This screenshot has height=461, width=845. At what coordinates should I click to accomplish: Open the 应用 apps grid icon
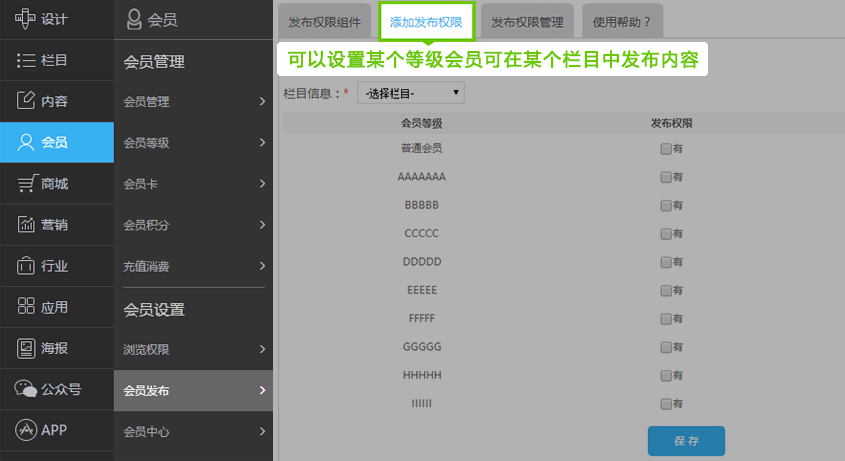[26, 307]
